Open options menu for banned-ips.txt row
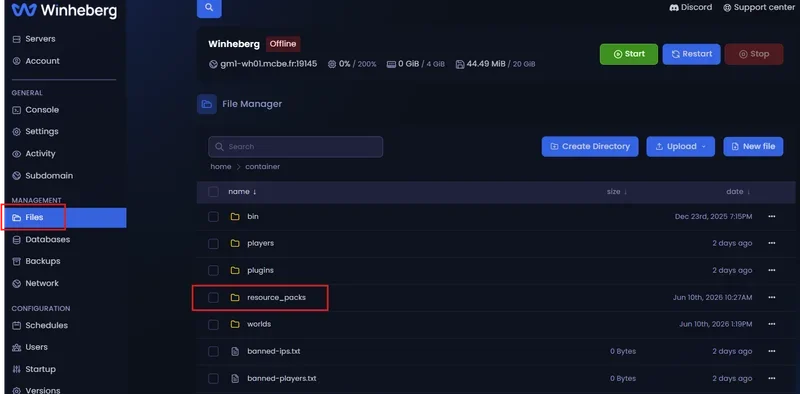The image size is (800, 394). tap(771, 352)
